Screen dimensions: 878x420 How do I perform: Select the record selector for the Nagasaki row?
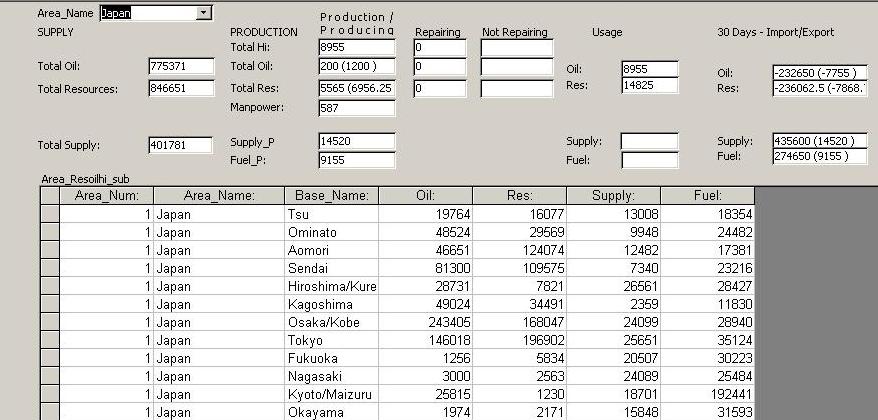[50, 376]
